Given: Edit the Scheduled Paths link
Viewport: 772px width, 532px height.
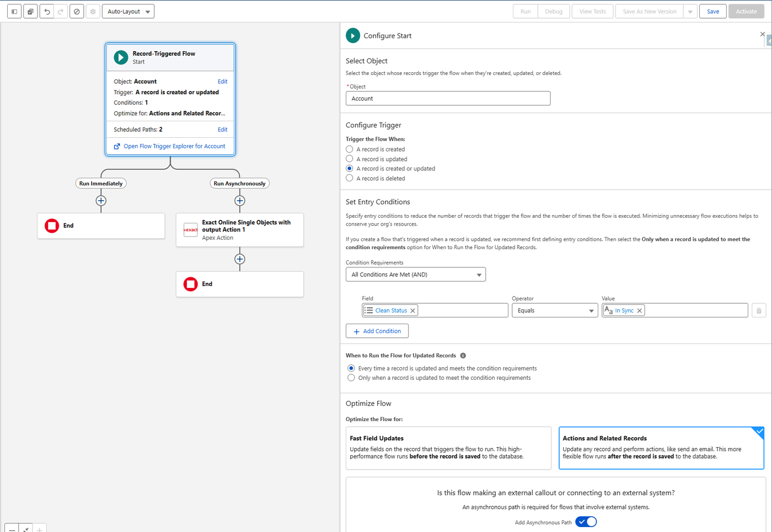Looking at the screenshot, I should [x=222, y=130].
